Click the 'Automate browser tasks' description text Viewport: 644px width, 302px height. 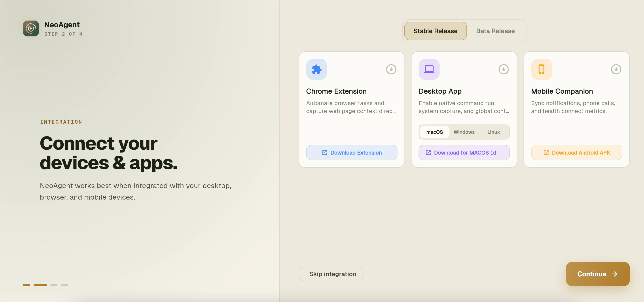[x=351, y=107]
